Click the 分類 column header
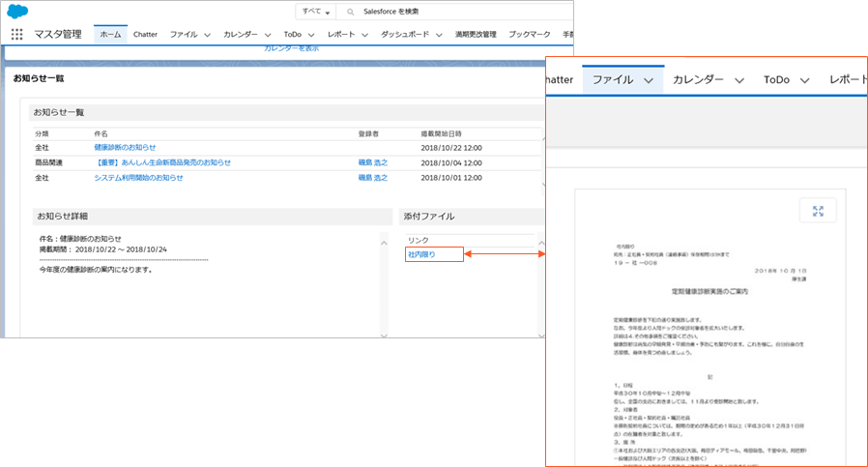The image size is (868, 467). click(x=42, y=133)
